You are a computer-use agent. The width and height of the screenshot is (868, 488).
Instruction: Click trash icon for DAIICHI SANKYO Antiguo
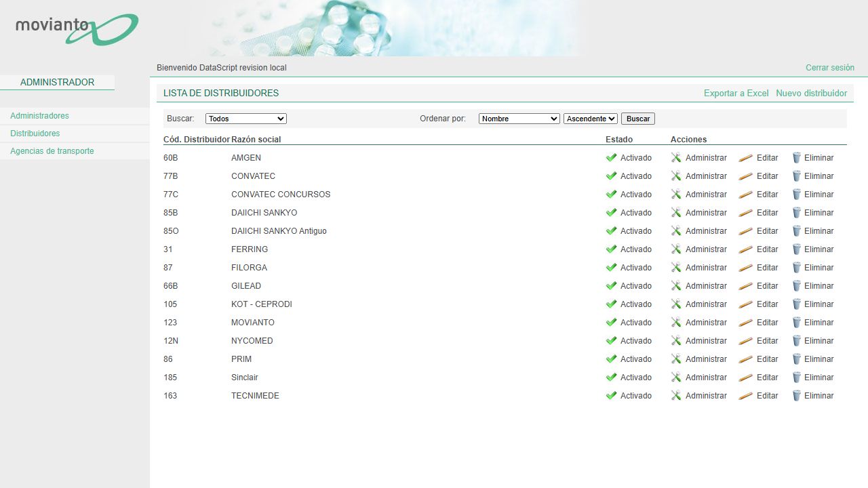[797, 231]
